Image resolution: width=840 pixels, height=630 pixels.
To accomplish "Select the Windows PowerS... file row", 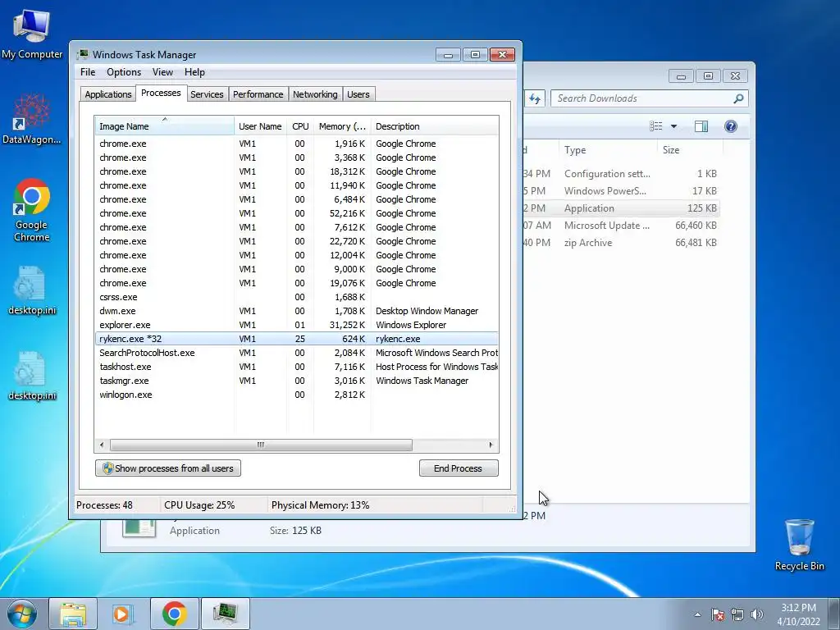I will click(622, 190).
